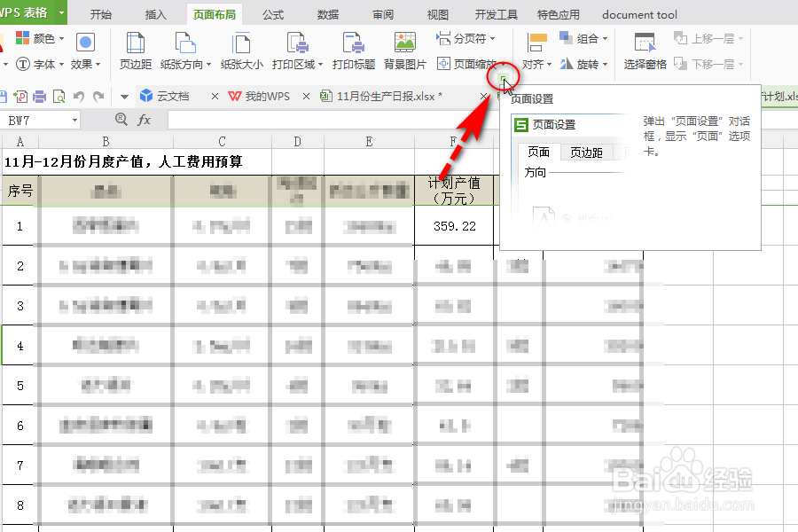This screenshot has width=798, height=532.
Task: Switch to the 开发工具 ribbon tab
Action: click(x=497, y=15)
